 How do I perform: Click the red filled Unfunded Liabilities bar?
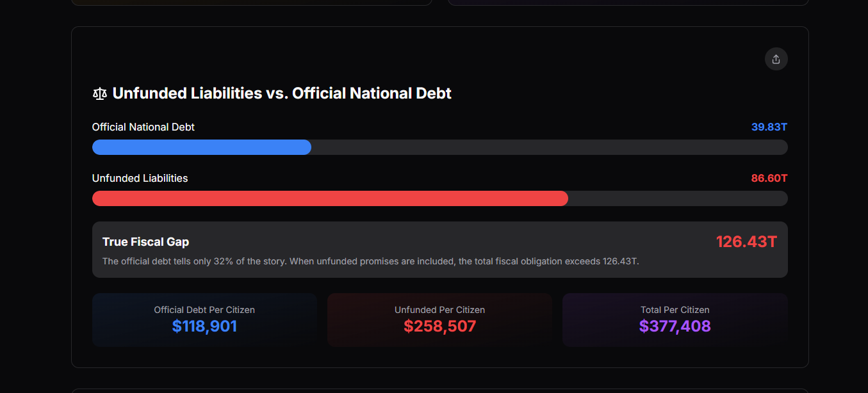click(330, 198)
